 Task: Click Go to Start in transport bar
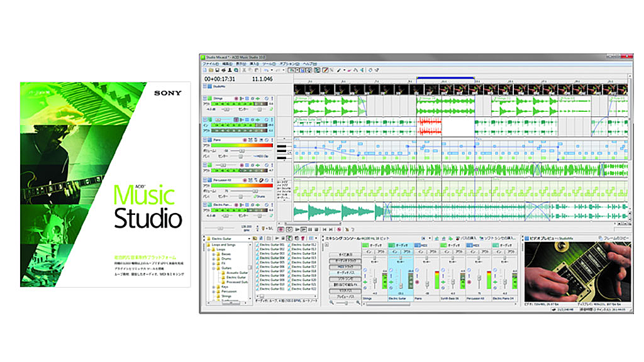pos(325,229)
